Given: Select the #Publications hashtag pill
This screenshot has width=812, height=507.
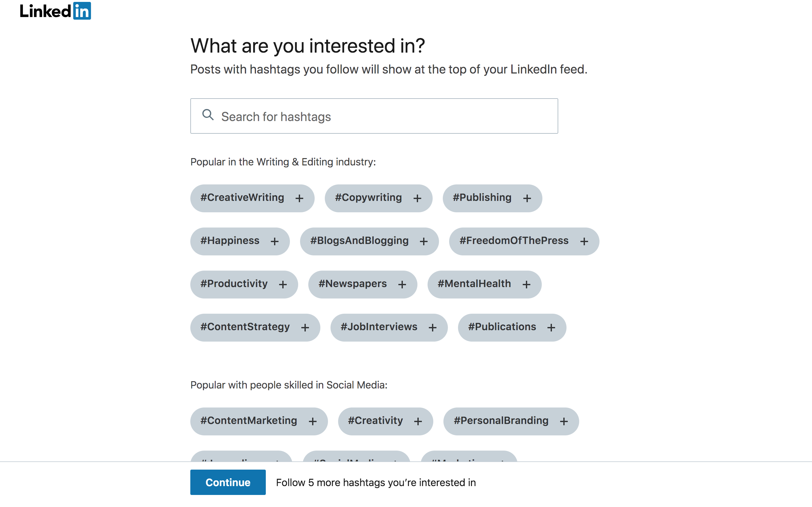Looking at the screenshot, I should [512, 328].
